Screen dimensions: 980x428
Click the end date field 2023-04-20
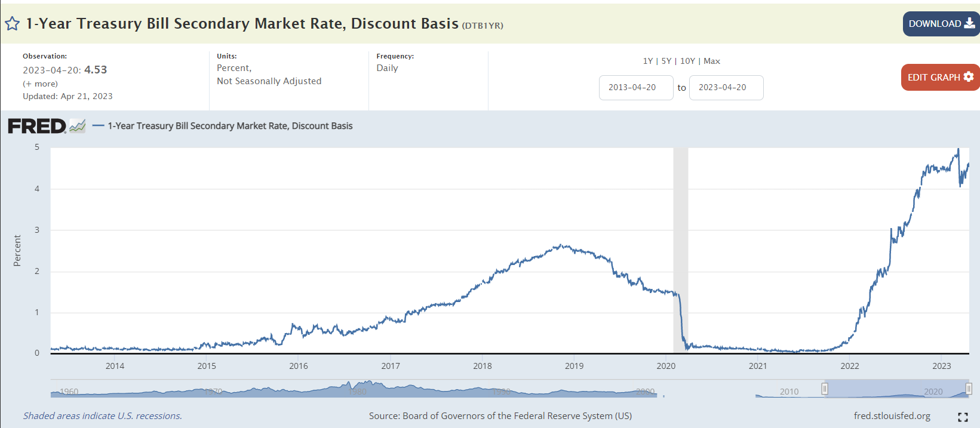point(726,88)
